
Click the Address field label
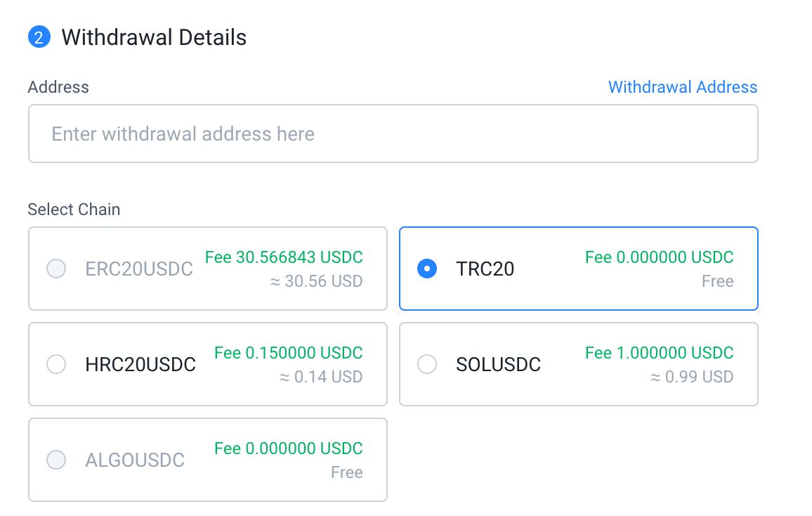58,87
